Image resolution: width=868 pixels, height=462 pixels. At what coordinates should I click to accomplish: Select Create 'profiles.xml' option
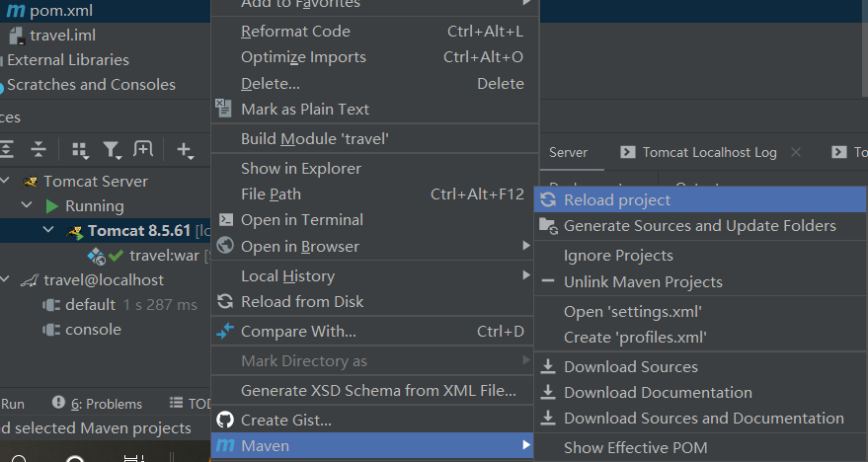click(700, 338)
